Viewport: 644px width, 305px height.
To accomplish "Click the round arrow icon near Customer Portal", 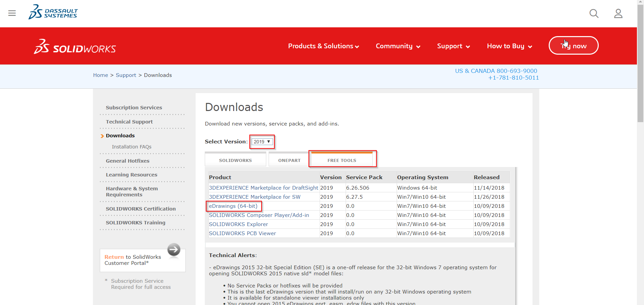I will [x=174, y=250].
